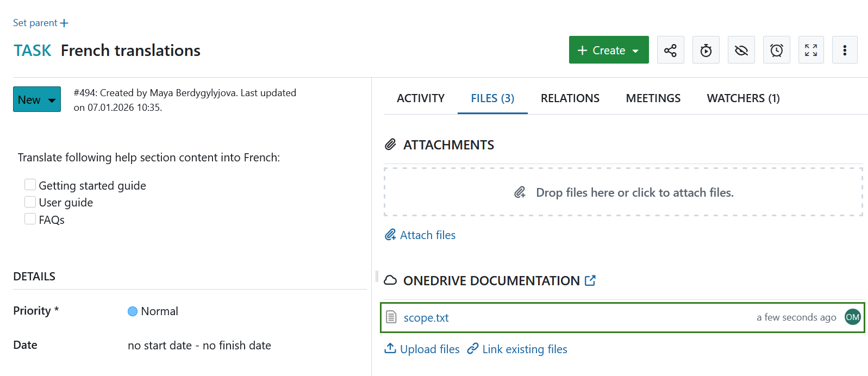Screen dimensions: 868x376
Task: Go to the Meetings tab
Action: tap(653, 98)
